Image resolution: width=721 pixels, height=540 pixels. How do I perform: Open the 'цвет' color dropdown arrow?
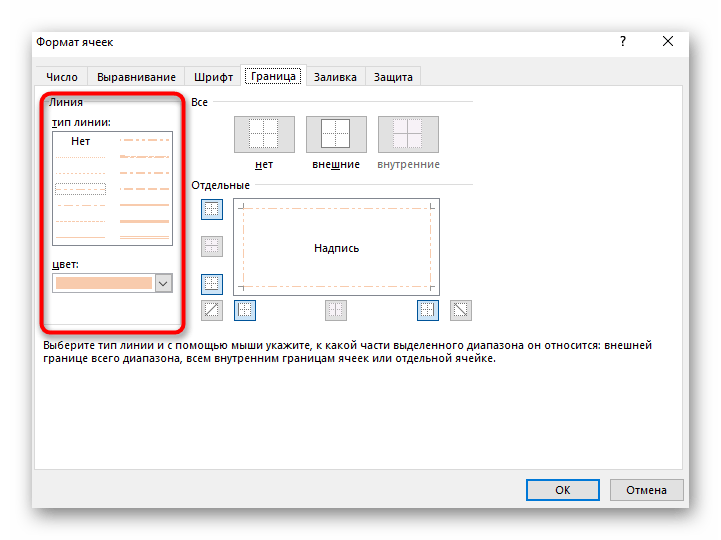pyautogui.click(x=164, y=283)
